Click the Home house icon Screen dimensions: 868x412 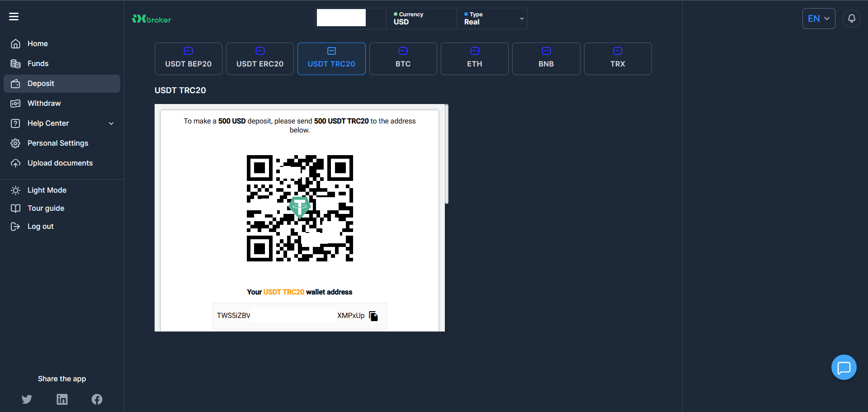[15, 44]
